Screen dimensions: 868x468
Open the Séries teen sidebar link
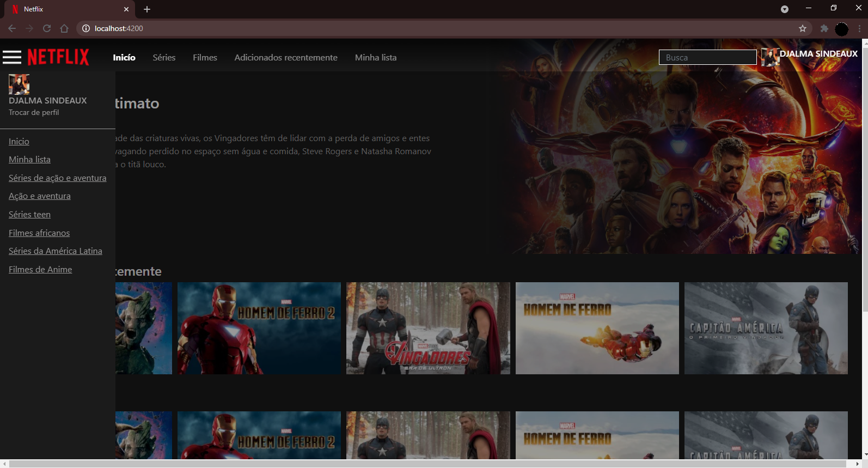point(29,215)
